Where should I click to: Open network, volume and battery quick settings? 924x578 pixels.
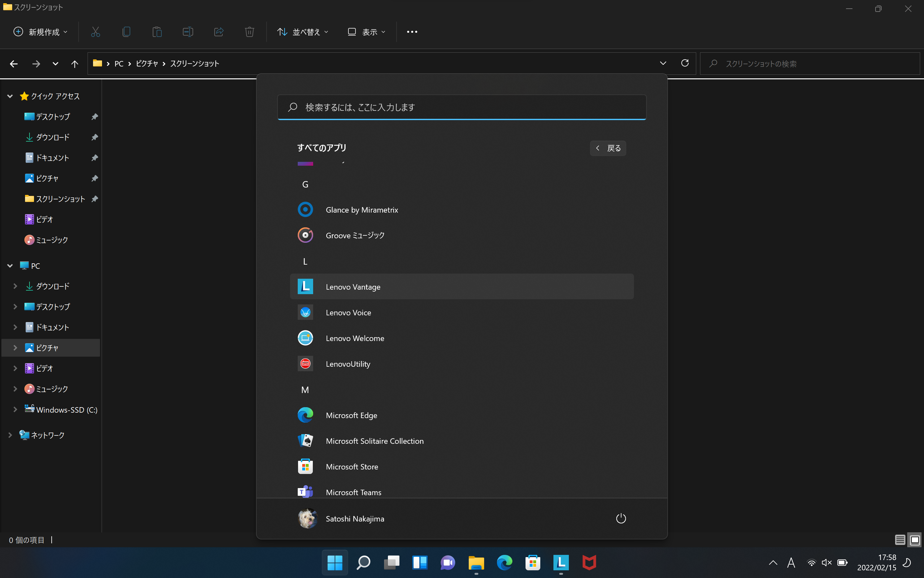click(x=827, y=562)
